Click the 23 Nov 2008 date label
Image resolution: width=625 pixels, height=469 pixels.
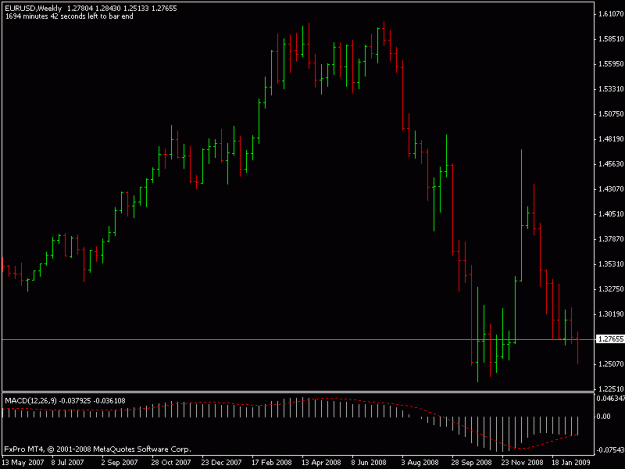coord(522,463)
